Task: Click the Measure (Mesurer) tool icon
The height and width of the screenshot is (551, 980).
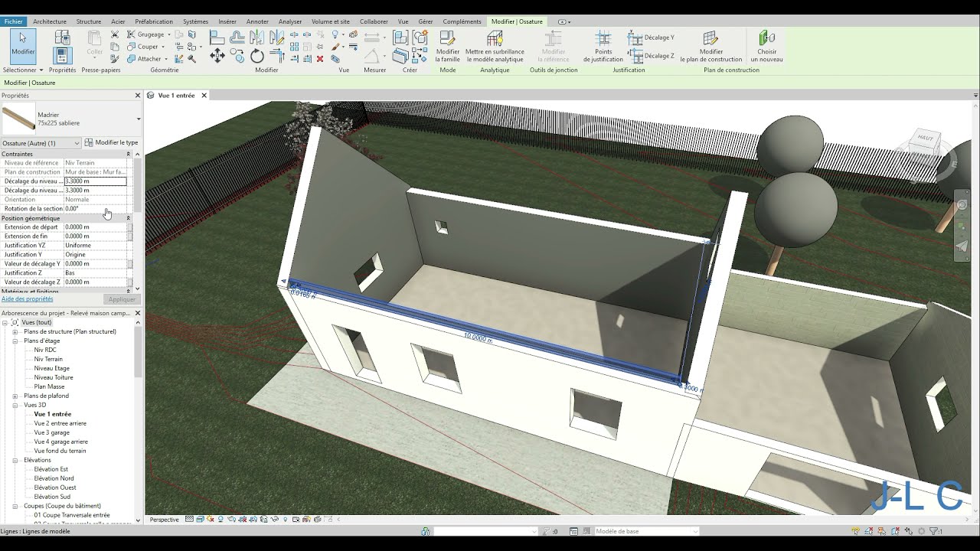Action: coord(373,37)
